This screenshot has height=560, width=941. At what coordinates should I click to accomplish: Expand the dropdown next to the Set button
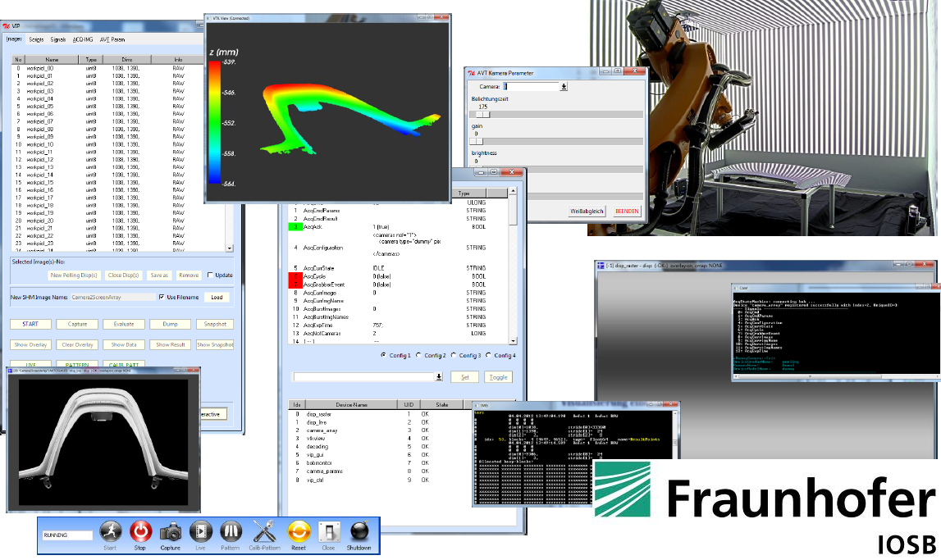click(x=438, y=376)
